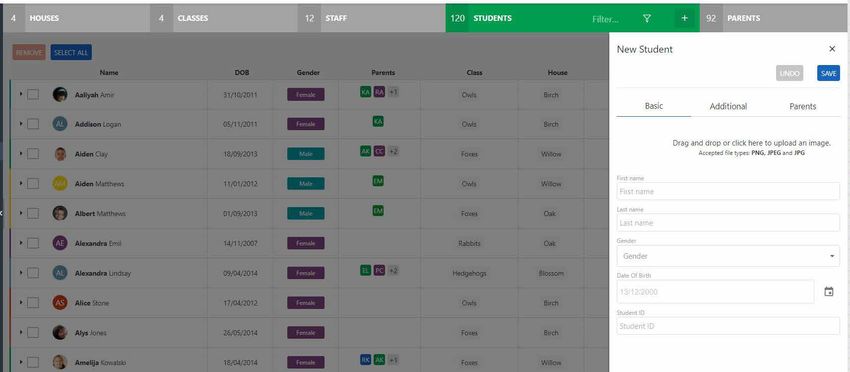This screenshot has width=850, height=372.
Task: Open the Date Of Birth calendar picker
Action: tap(828, 292)
